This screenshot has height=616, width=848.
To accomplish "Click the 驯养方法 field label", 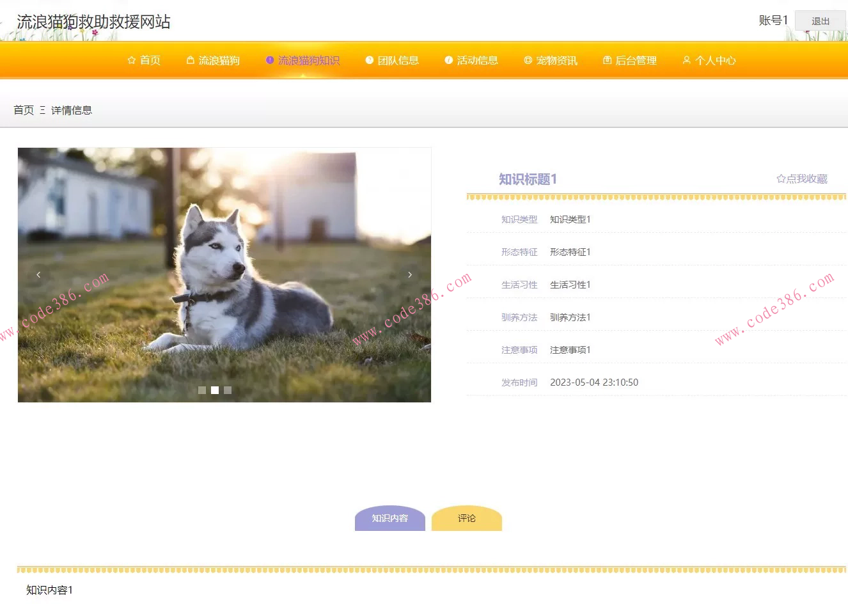I will coord(519,317).
